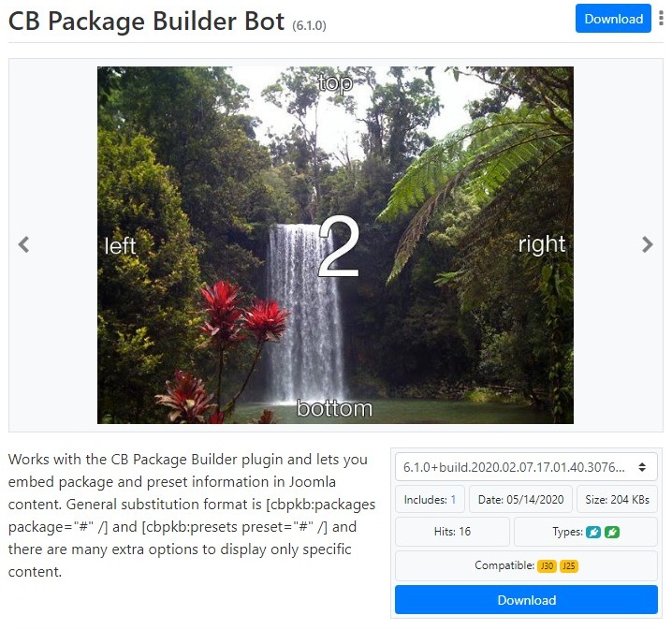Click the green plug type icon
Viewport: 672px width, 630px height.
[612, 533]
